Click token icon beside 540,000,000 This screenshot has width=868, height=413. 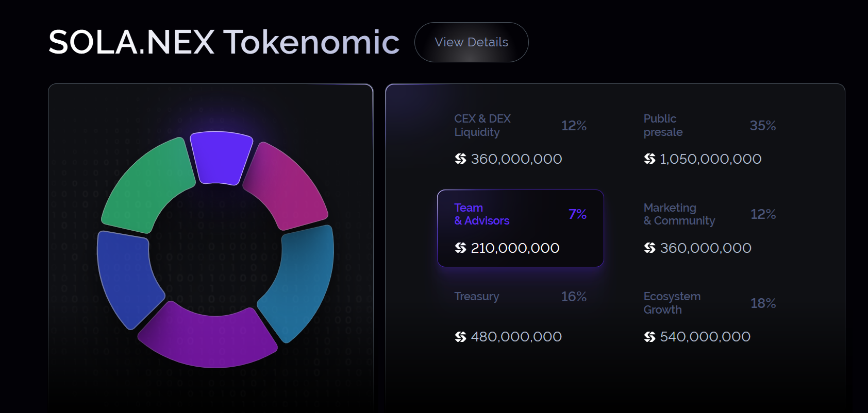click(649, 337)
